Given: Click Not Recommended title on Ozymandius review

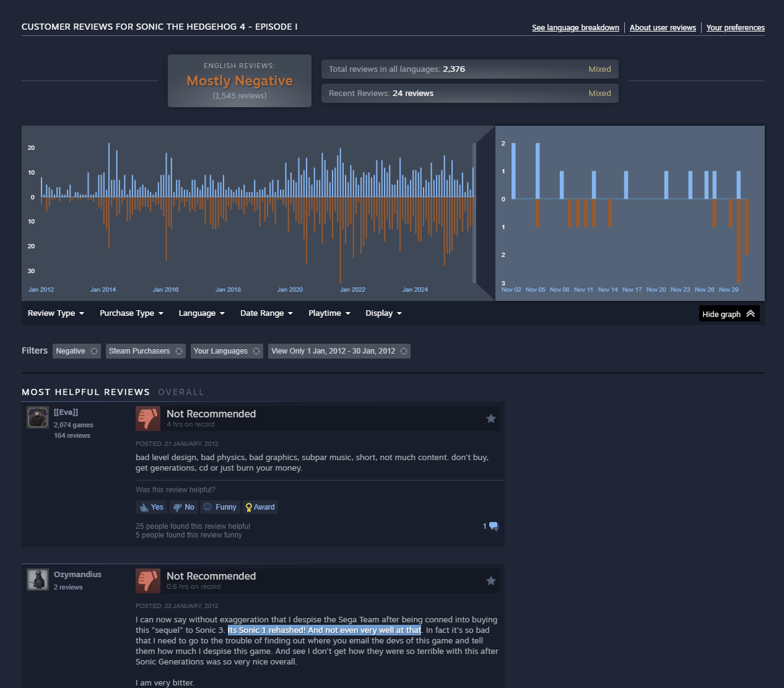Looking at the screenshot, I should point(211,576).
